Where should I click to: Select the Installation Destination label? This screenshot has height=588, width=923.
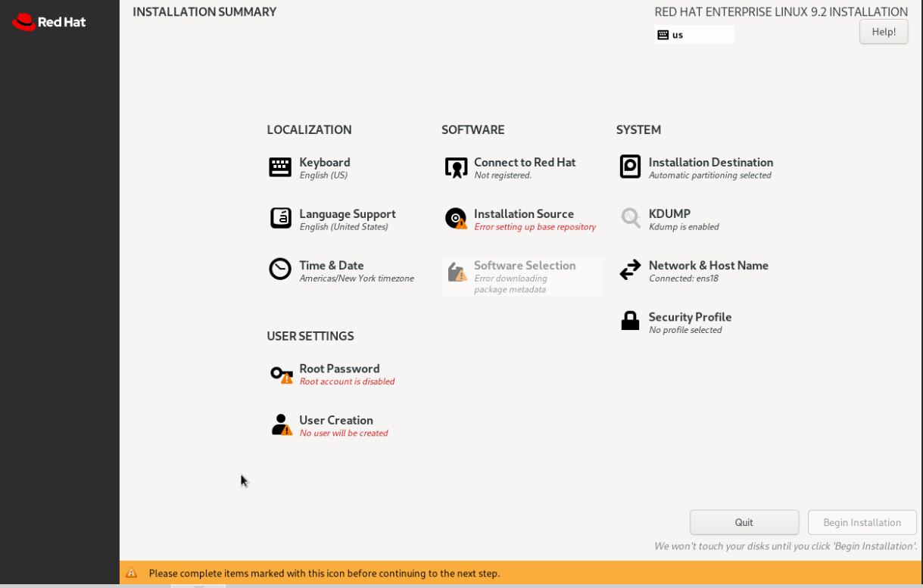pyautogui.click(x=711, y=162)
